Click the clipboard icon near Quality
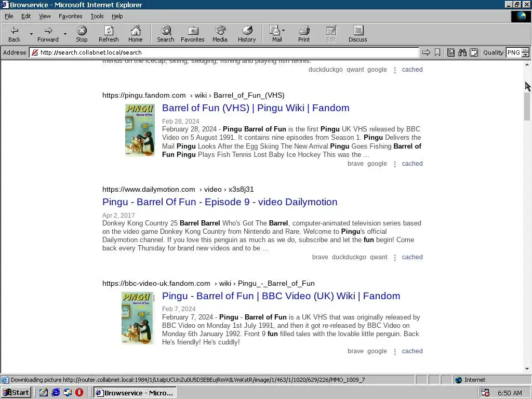The image size is (532, 399). coord(474,52)
